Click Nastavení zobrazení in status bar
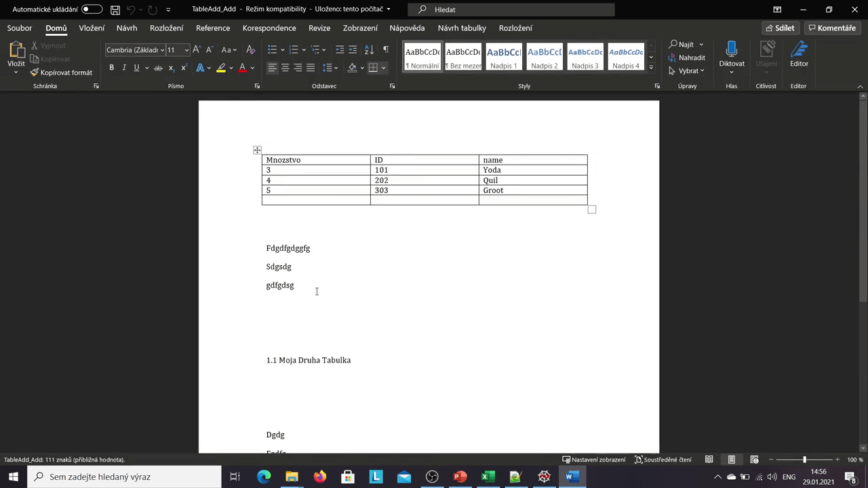The height and width of the screenshot is (488, 868). point(594,460)
